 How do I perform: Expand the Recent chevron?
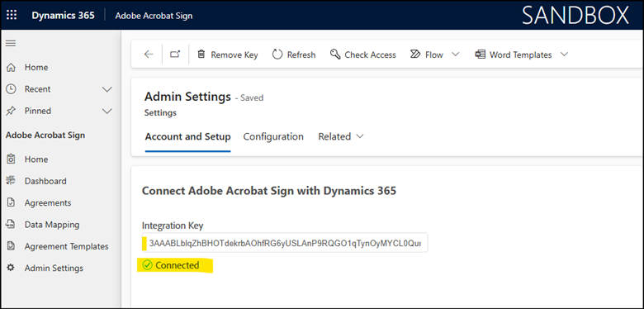pyautogui.click(x=107, y=89)
